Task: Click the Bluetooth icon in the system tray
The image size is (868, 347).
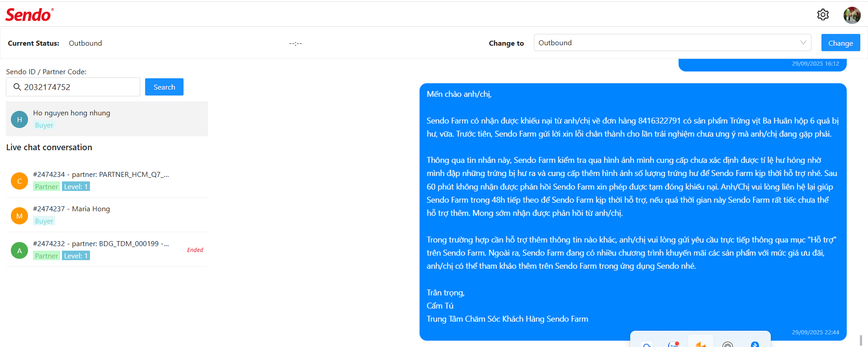Action: (x=755, y=344)
